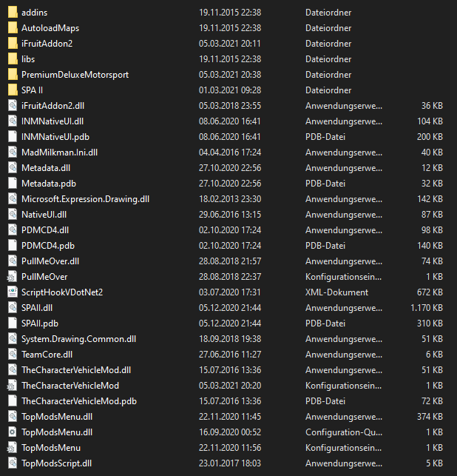Click the Metadata.pdb file icon
The width and height of the screenshot is (457, 476).
click(13, 184)
